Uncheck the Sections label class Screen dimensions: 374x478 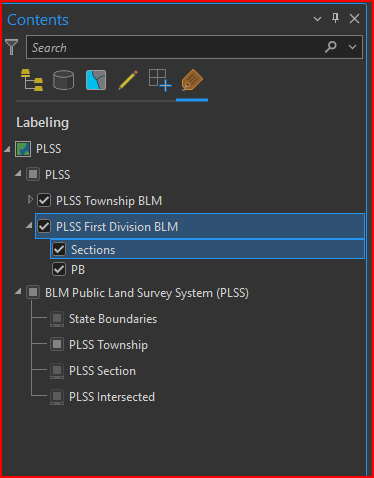point(59,249)
